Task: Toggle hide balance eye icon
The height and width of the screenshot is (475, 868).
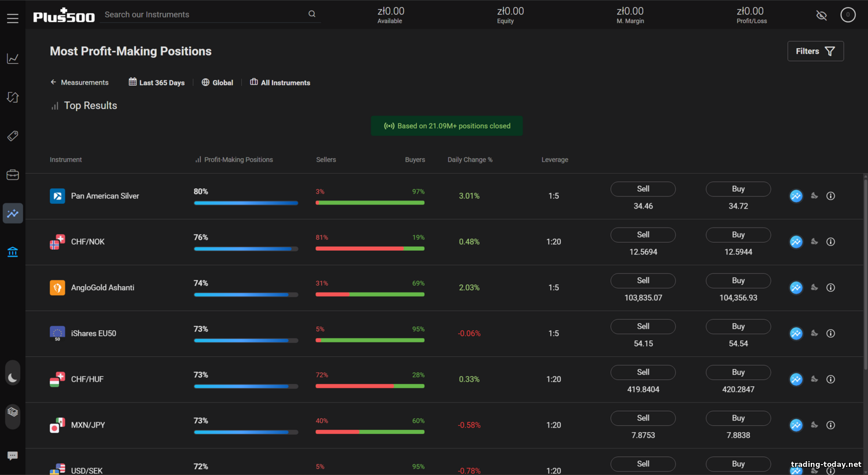Action: click(x=821, y=15)
